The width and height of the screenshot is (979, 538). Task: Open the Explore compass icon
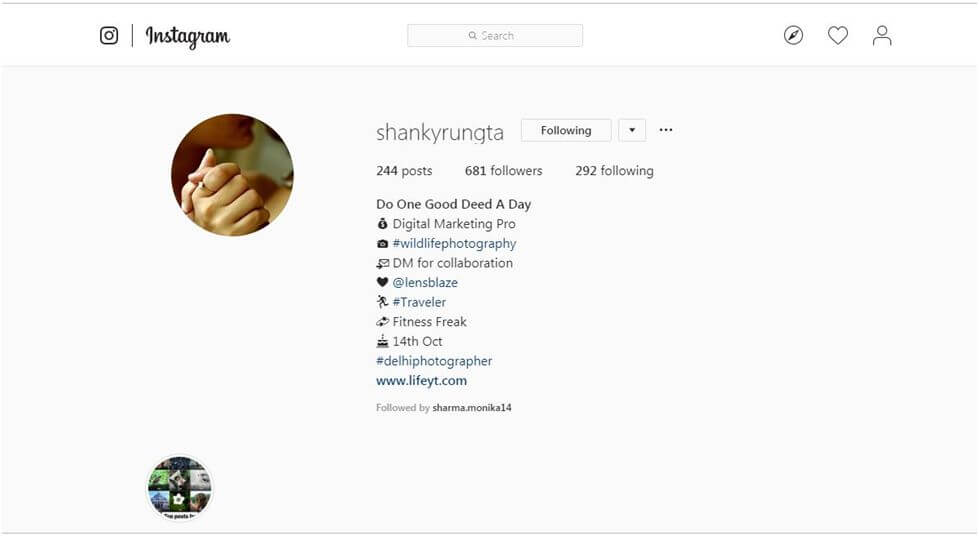[x=794, y=36]
